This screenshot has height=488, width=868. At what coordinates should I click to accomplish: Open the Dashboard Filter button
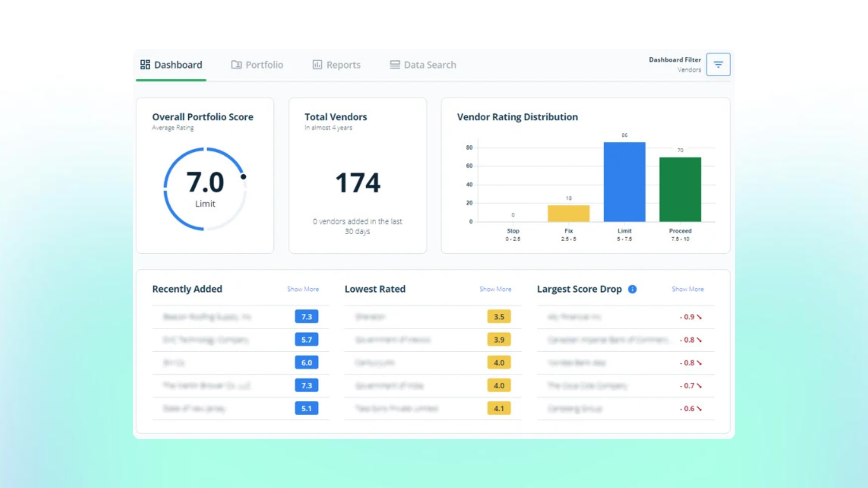point(718,64)
